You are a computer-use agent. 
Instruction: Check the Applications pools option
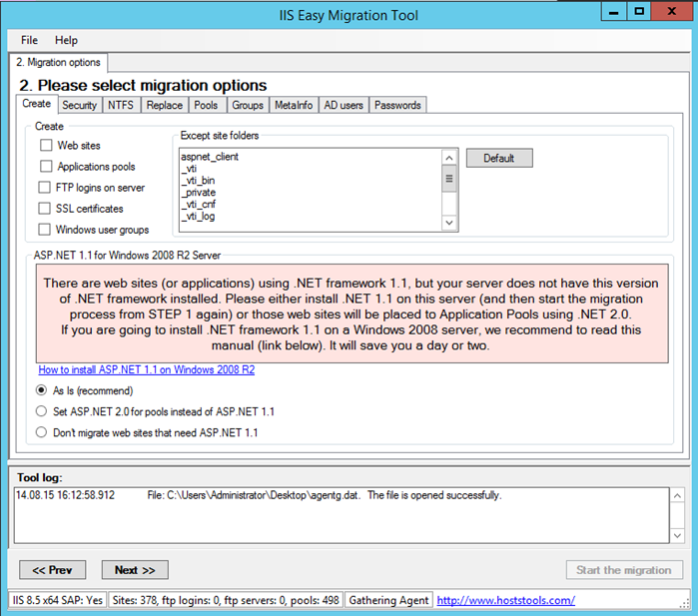click(x=46, y=166)
